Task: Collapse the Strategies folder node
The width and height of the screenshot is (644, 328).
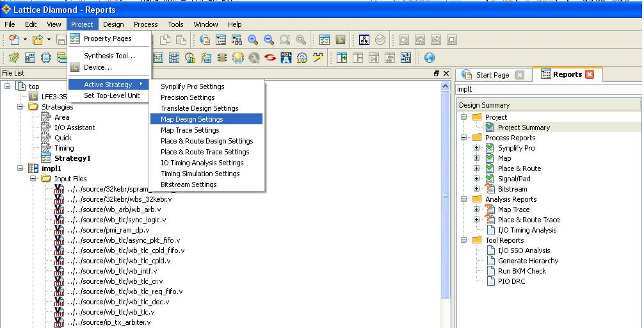Action: 20,107
